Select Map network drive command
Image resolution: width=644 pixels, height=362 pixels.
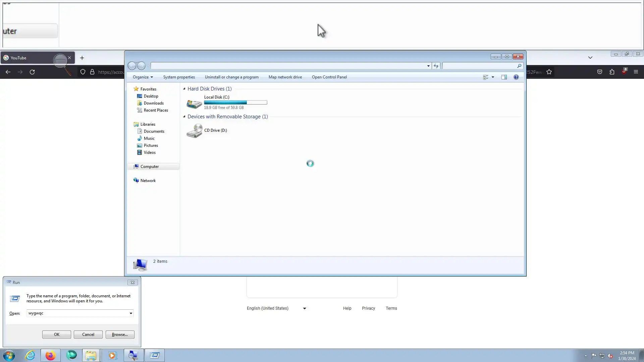(285, 77)
